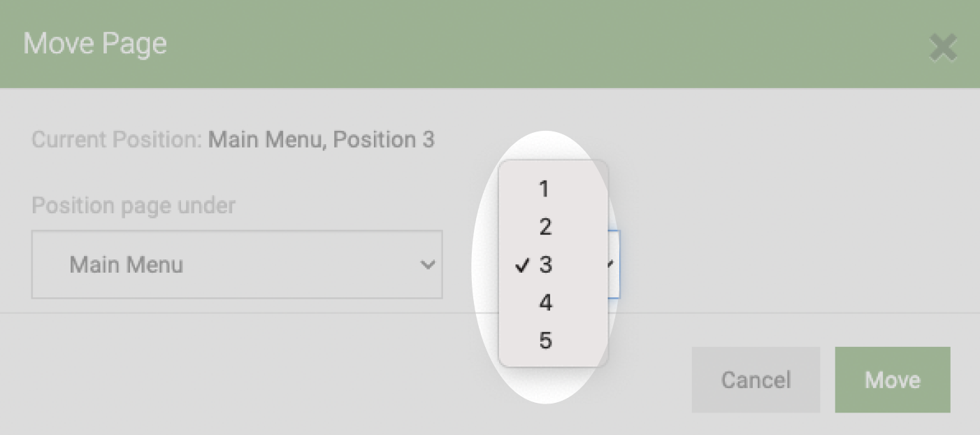The width and height of the screenshot is (980, 435).
Task: Click the 'Position page under' label
Action: [134, 206]
